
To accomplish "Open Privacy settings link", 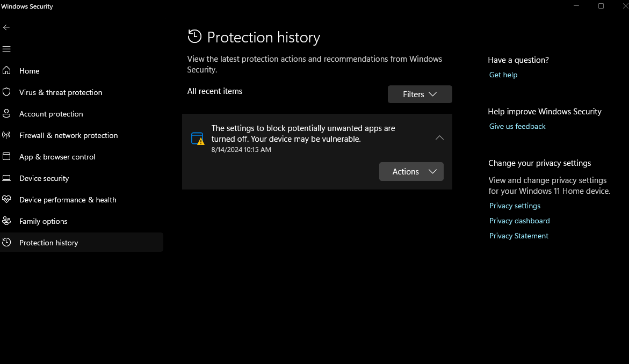I will (x=515, y=206).
